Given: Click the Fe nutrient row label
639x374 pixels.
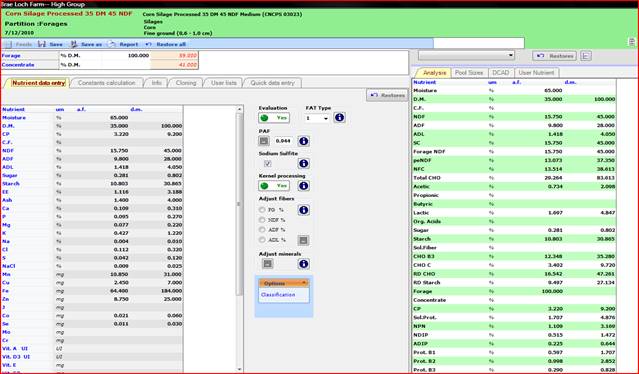Looking at the screenshot, I should pos(5,291).
